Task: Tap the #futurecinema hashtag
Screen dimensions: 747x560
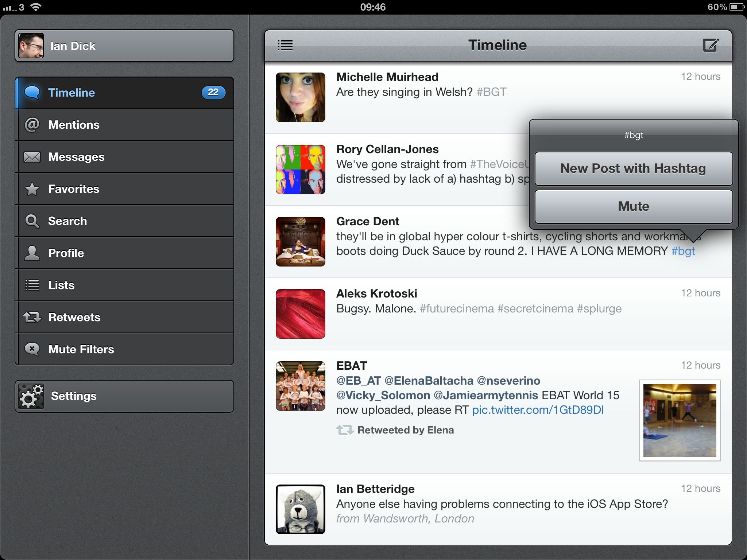Action: 457,309
